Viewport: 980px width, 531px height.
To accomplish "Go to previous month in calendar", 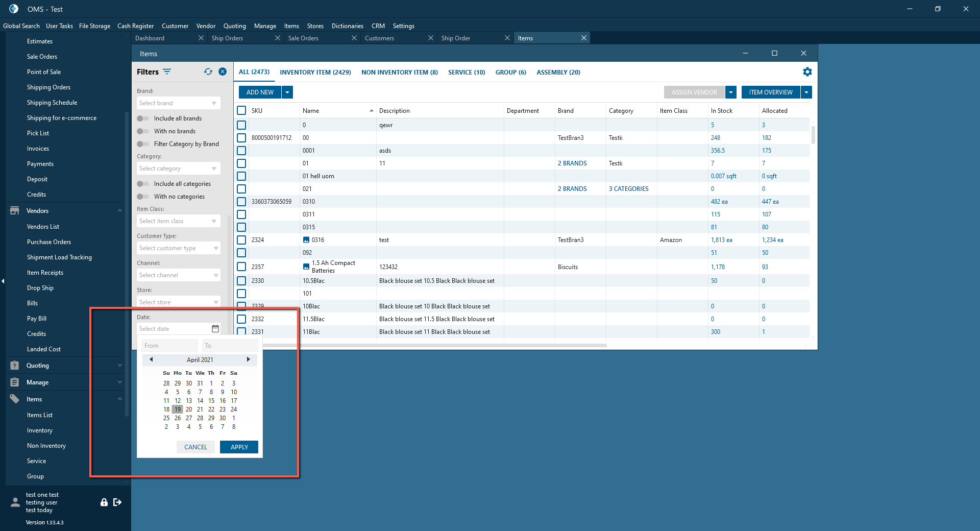I will coord(151,359).
